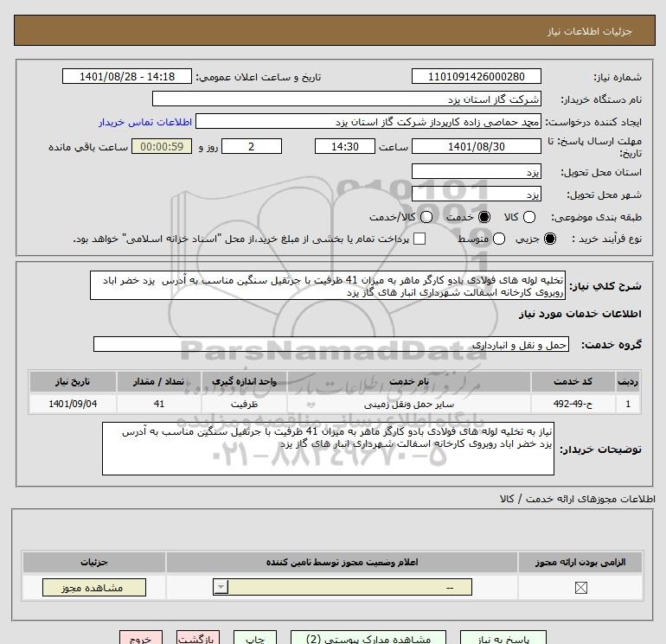Click the بازگشت back button

coord(198,639)
